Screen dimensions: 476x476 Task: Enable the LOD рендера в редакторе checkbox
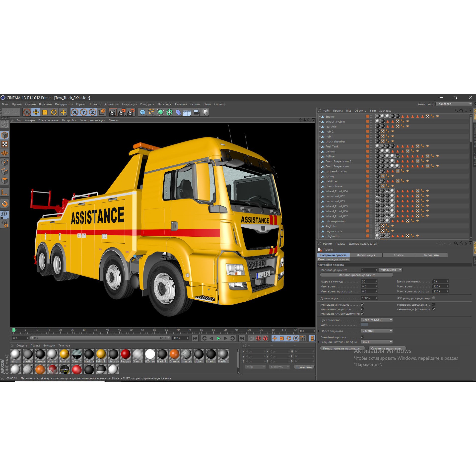click(434, 298)
